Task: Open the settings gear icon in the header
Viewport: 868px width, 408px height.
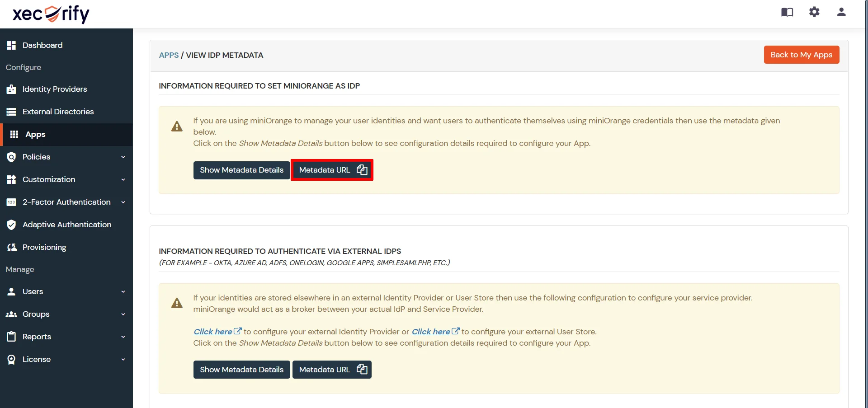Action: pyautogui.click(x=814, y=12)
